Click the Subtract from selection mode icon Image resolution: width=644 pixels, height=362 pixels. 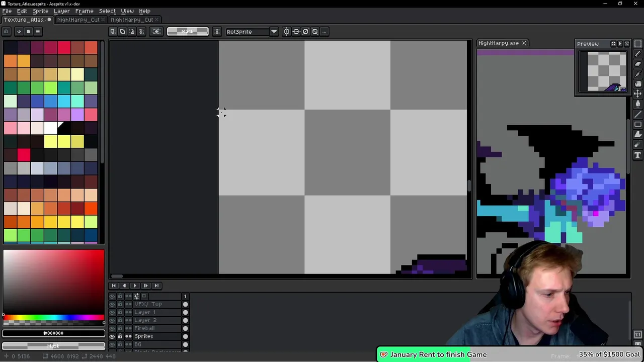pyautogui.click(x=132, y=32)
